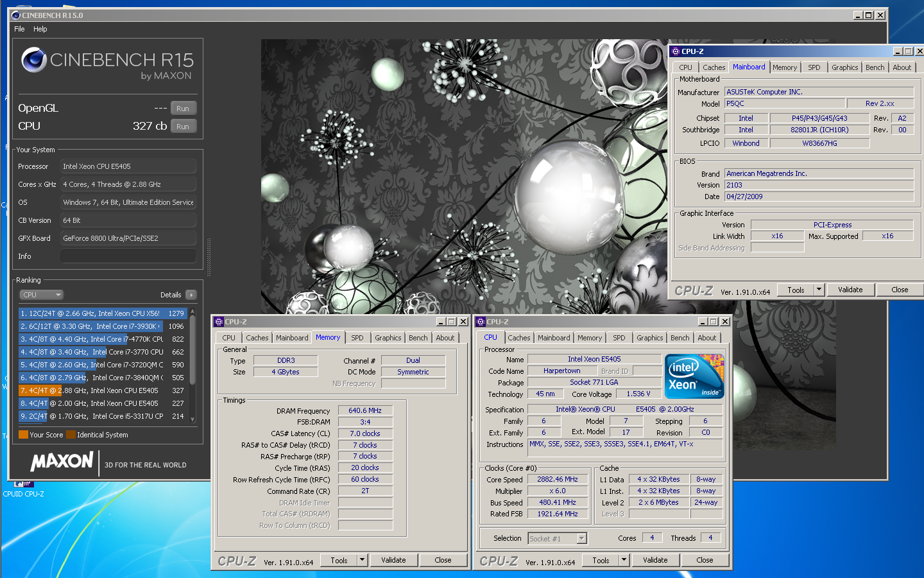This screenshot has width=924, height=578.
Task: Open Memory tab in Mainboard CPU-Z window
Action: point(785,67)
